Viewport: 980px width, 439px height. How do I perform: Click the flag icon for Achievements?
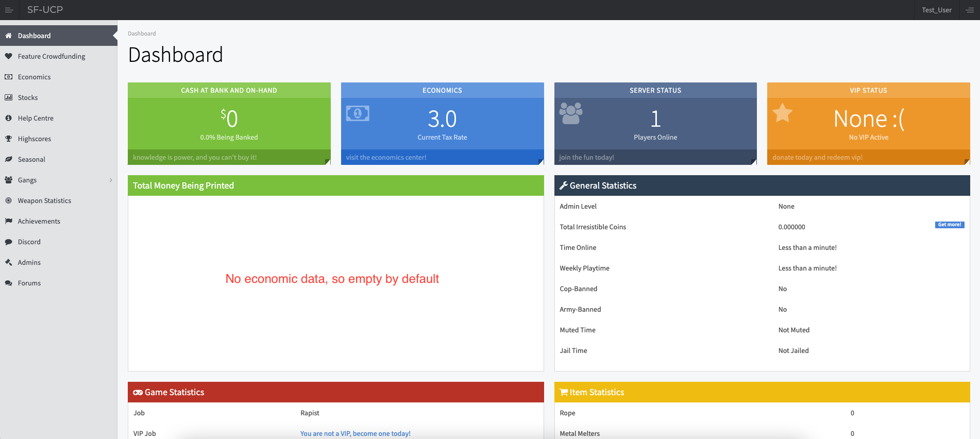8,221
